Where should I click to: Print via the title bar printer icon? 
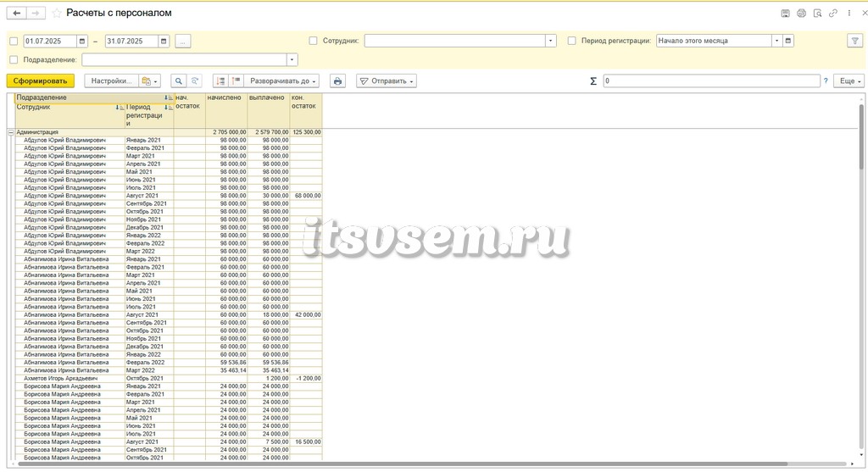tap(801, 14)
